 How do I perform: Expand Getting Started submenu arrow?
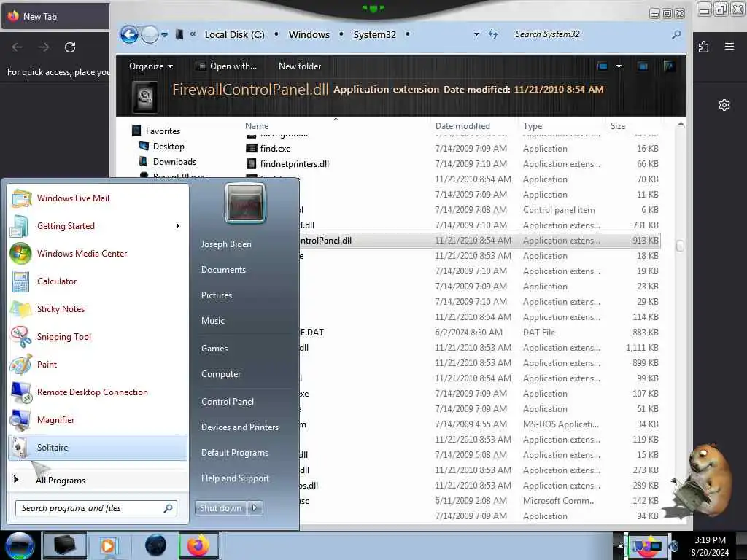[178, 226]
